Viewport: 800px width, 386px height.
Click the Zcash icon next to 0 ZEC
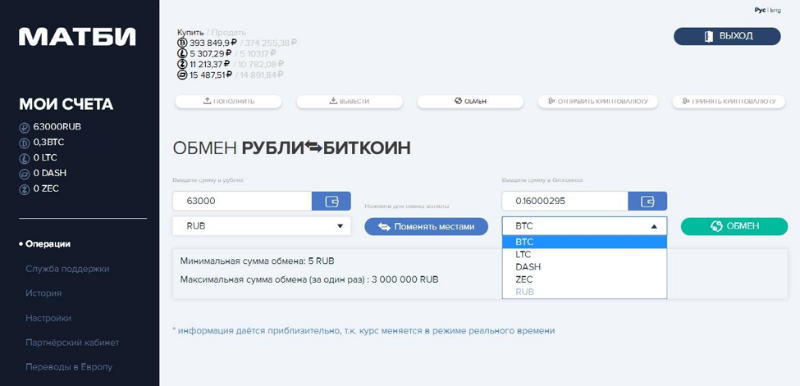click(23, 189)
